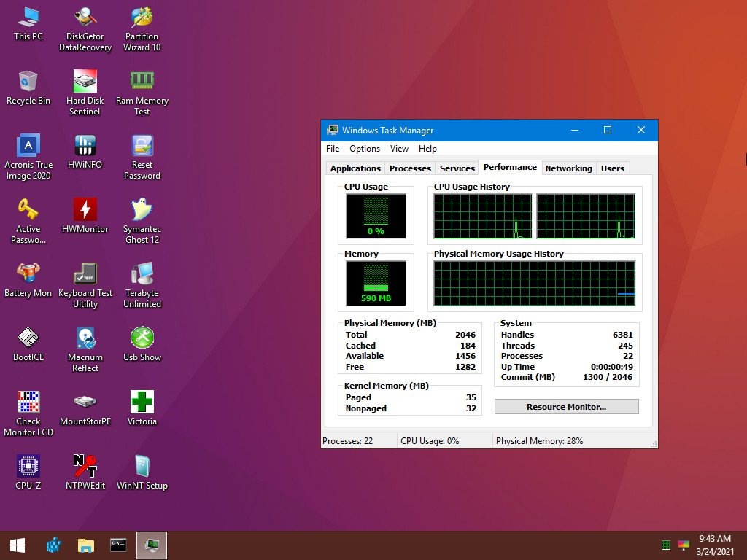Click the Handles value 6381
Image resolution: width=747 pixels, height=560 pixels.
coord(623,335)
